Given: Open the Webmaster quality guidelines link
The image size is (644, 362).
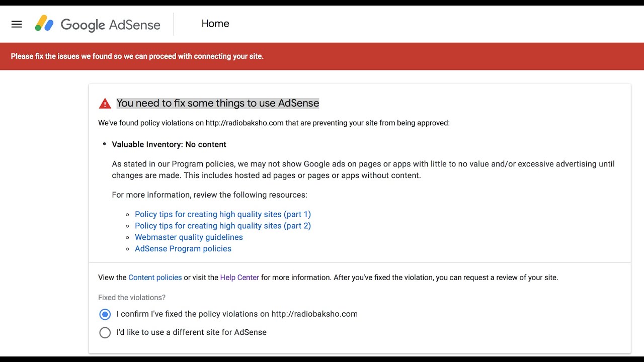Looking at the screenshot, I should pyautogui.click(x=189, y=237).
